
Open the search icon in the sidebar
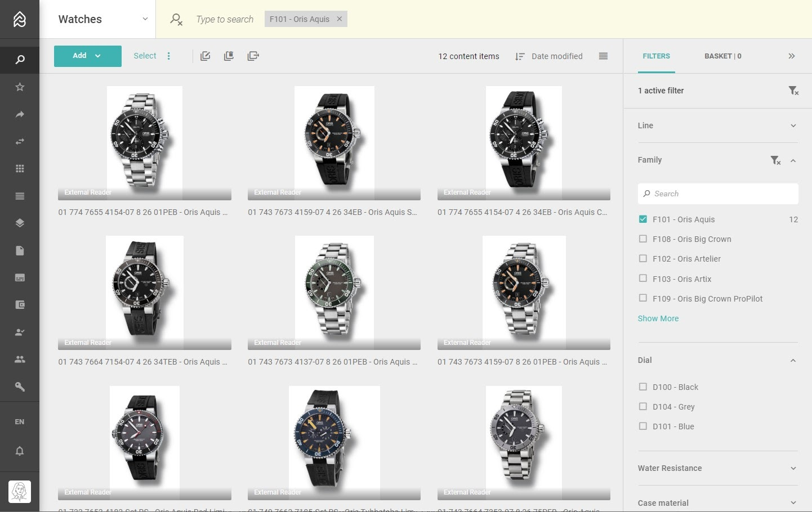(20, 60)
